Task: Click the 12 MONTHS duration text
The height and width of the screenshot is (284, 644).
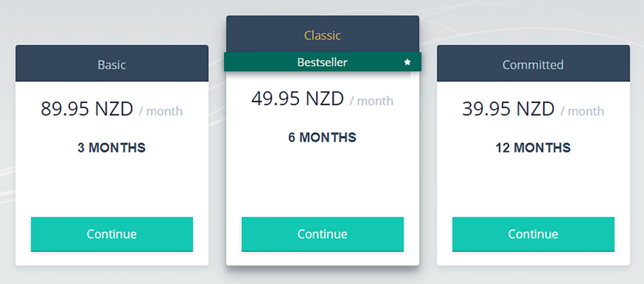Action: (x=533, y=148)
